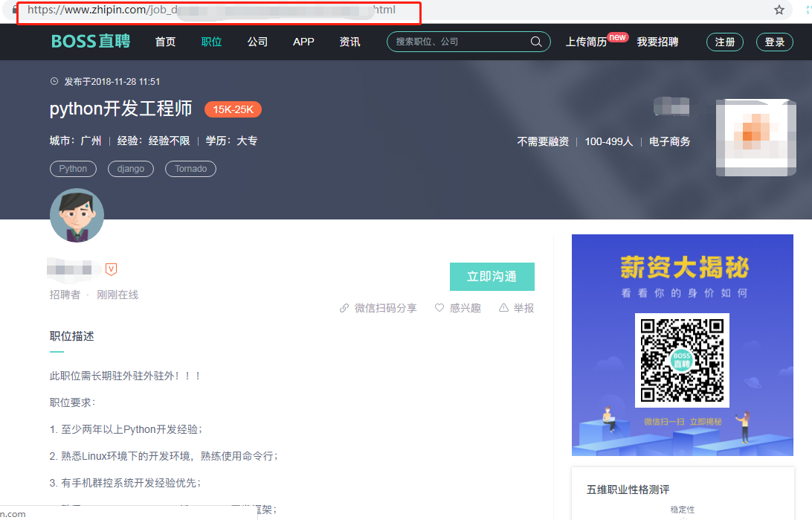Click the 微信扫一扫 立即揭秘 caption
Screen dimensions: 812x520
(x=683, y=422)
